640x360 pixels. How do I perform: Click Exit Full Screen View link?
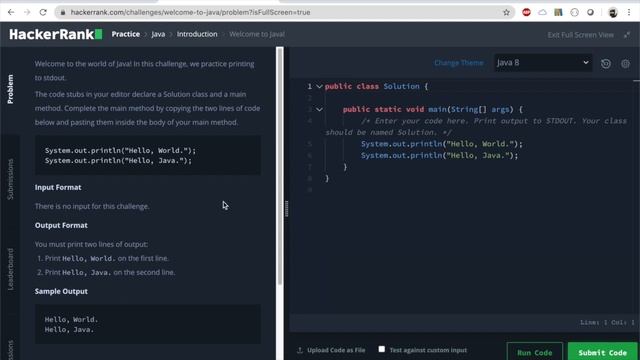(580, 35)
